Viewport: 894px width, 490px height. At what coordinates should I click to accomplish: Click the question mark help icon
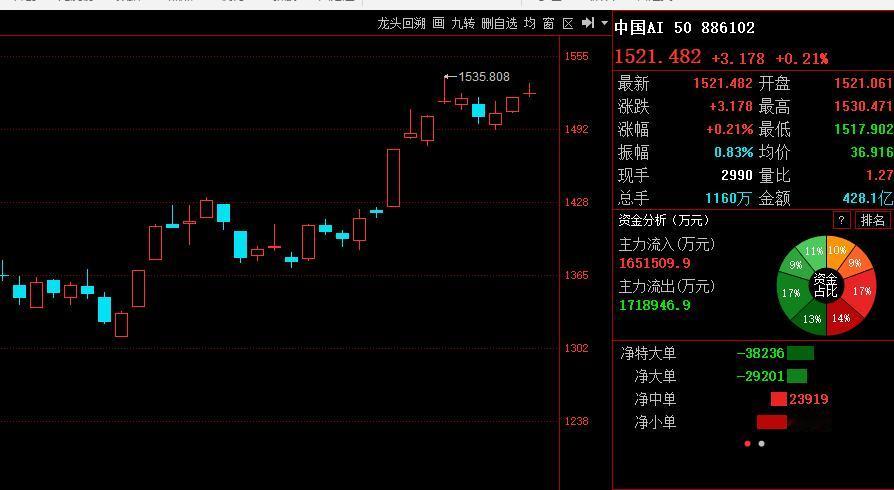(841, 220)
